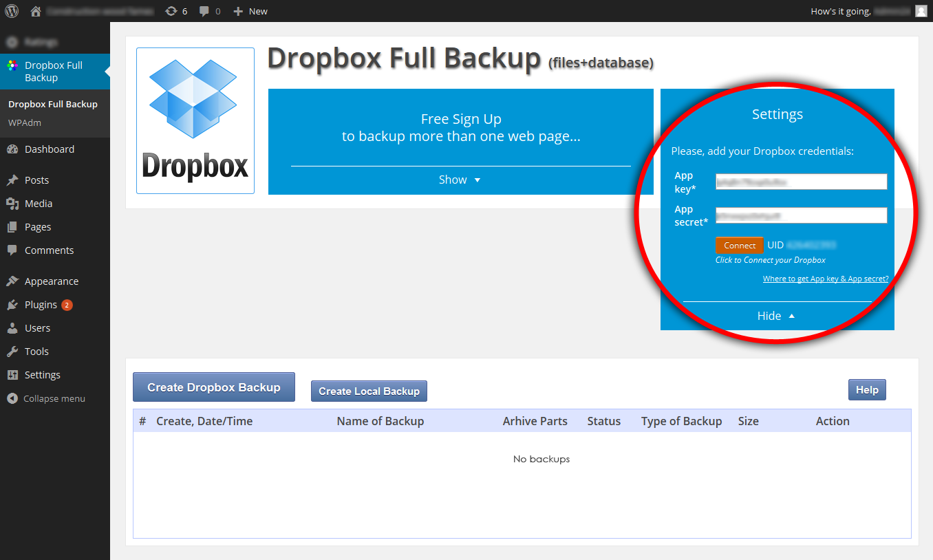The height and width of the screenshot is (560, 933).
Task: Click the App key input field
Action: pos(802,182)
